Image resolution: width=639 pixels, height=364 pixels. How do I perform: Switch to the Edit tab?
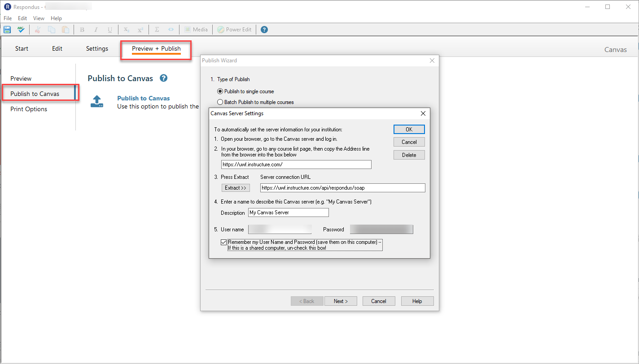pos(57,48)
